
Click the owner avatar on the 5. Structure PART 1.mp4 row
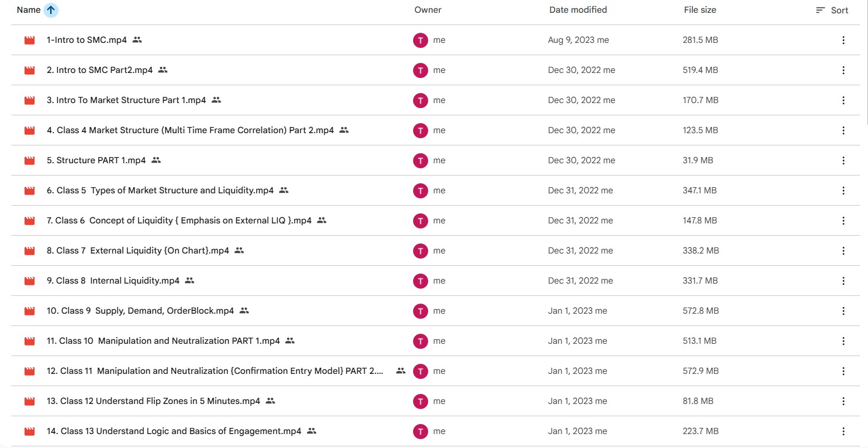420,160
